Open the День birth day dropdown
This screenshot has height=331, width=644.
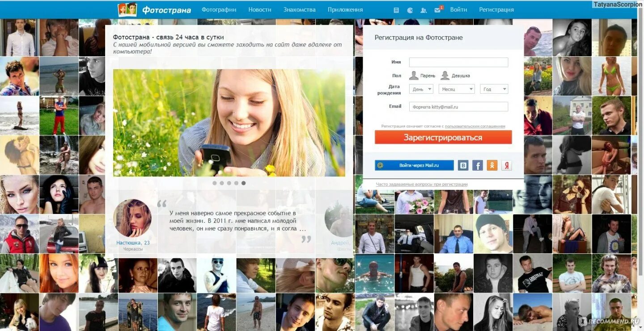click(x=421, y=89)
